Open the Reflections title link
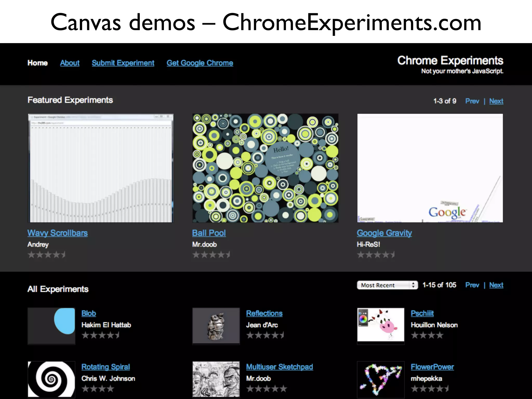This screenshot has height=399, width=532. click(264, 313)
